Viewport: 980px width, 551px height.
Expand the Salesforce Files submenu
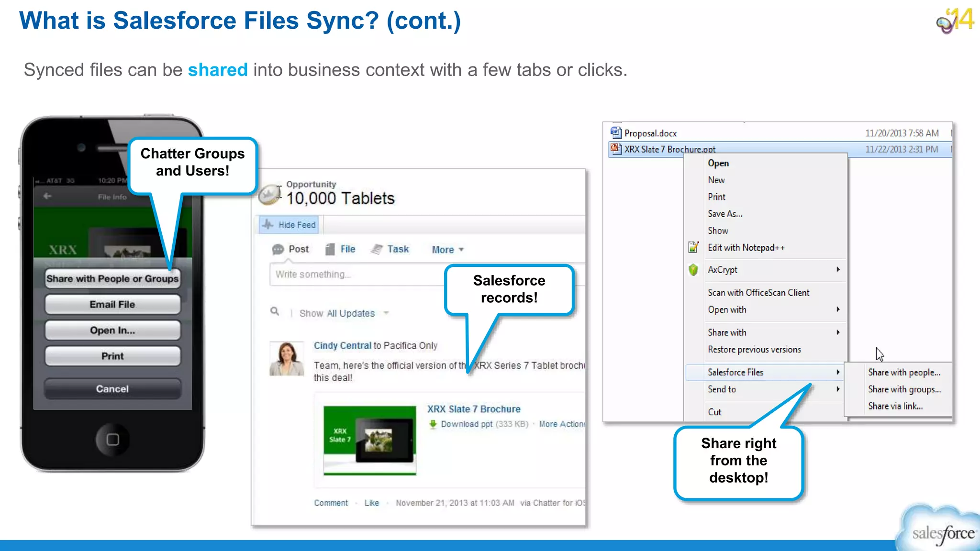(x=766, y=372)
